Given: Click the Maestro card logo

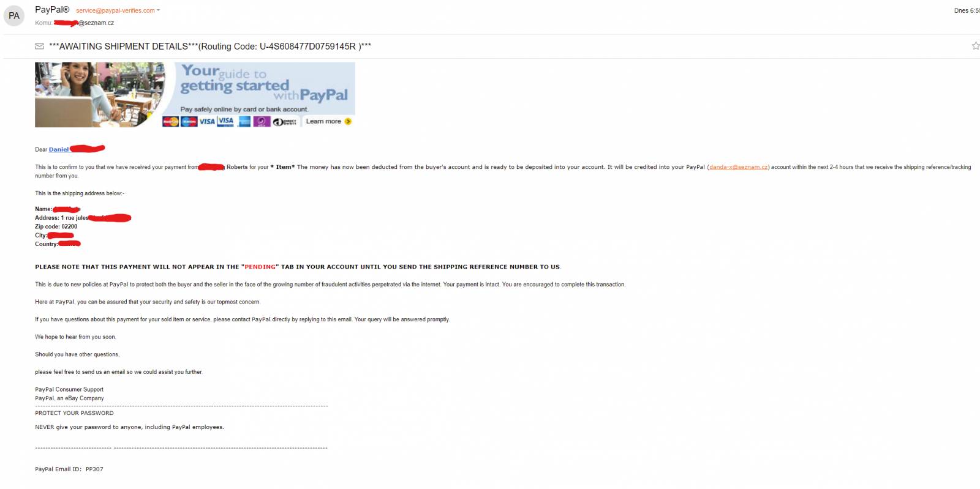Looking at the screenshot, I should click(189, 121).
